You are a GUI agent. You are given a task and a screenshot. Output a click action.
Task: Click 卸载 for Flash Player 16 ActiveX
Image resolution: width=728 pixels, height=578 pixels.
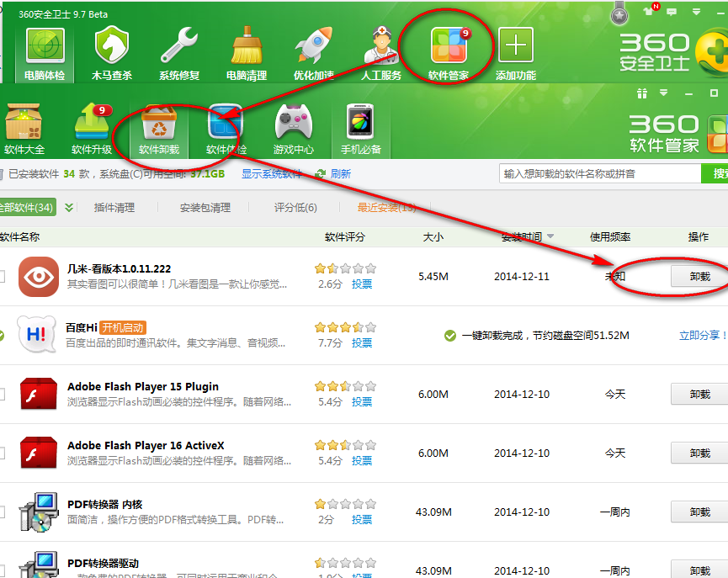point(699,453)
